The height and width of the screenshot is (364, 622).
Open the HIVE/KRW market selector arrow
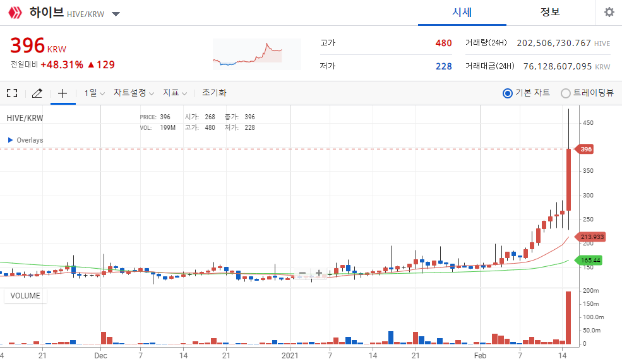coord(116,15)
